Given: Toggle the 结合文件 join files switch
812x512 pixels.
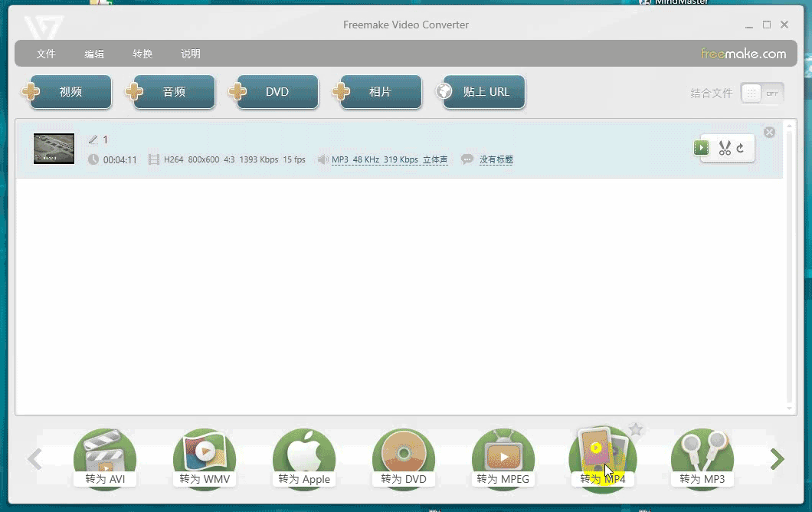Looking at the screenshot, I should click(x=761, y=94).
